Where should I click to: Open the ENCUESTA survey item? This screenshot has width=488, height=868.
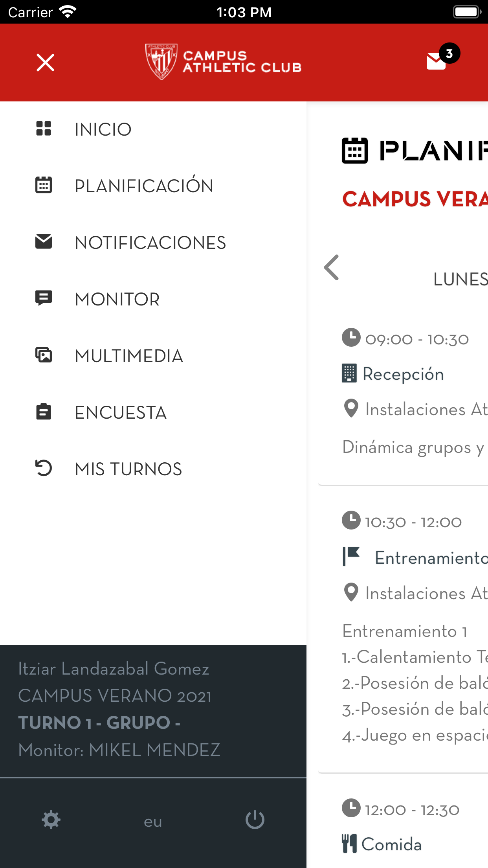coord(121,412)
